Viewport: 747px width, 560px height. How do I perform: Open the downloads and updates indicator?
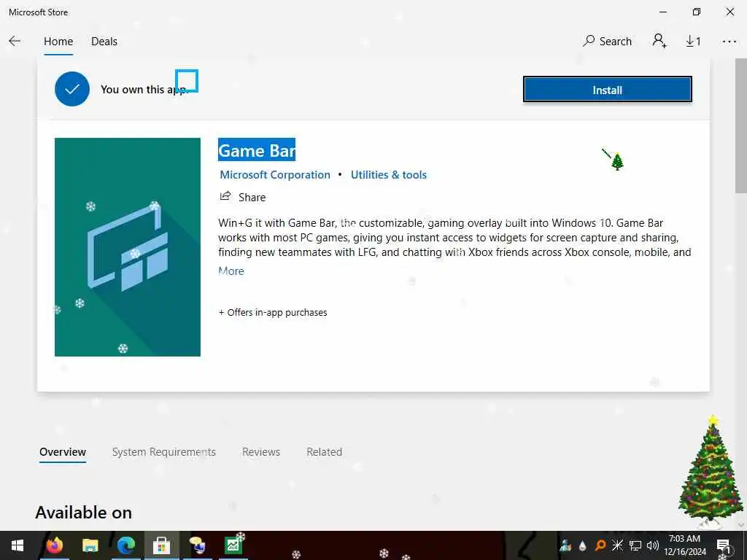pos(693,42)
